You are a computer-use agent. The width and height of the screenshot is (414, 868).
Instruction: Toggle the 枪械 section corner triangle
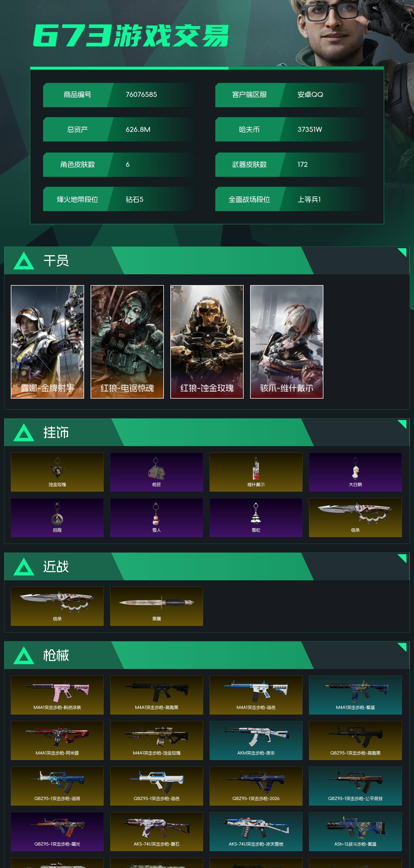[x=403, y=646]
